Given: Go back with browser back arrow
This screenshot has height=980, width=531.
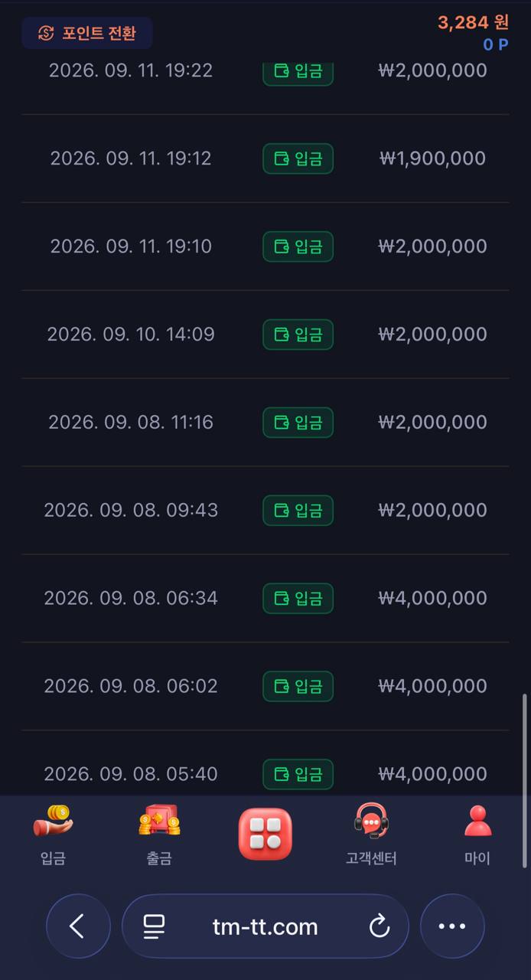Looking at the screenshot, I should tap(78, 926).
